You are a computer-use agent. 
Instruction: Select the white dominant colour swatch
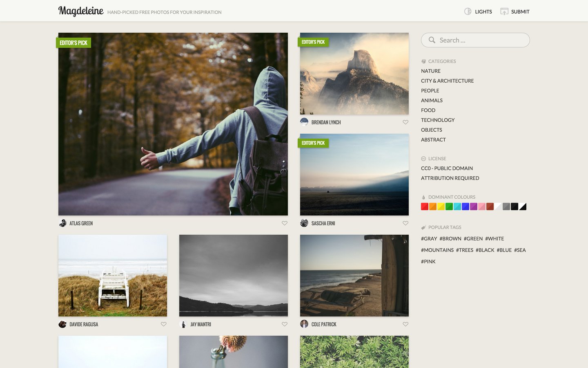click(498, 206)
